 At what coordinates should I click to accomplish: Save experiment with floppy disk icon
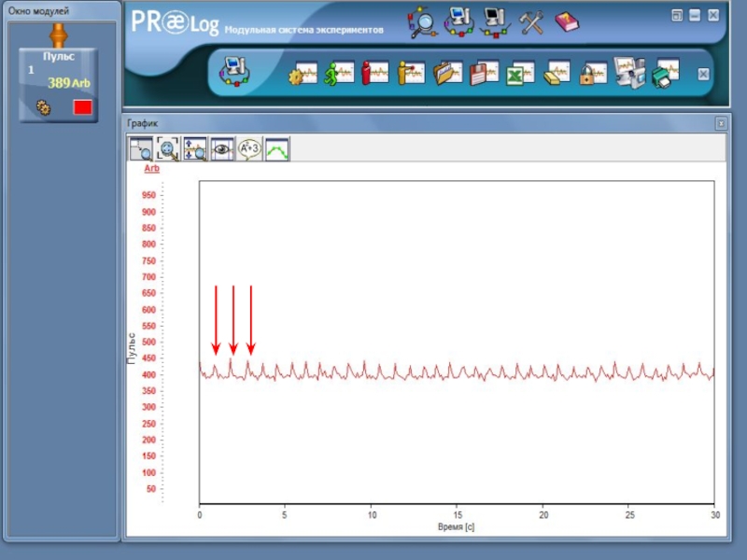484,73
